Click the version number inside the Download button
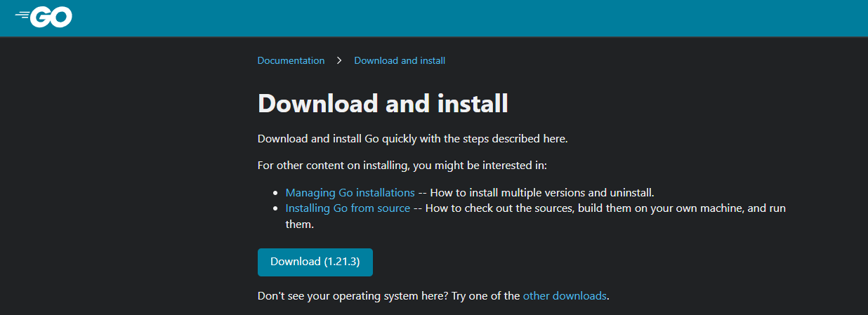This screenshot has width=868, height=315. (342, 262)
